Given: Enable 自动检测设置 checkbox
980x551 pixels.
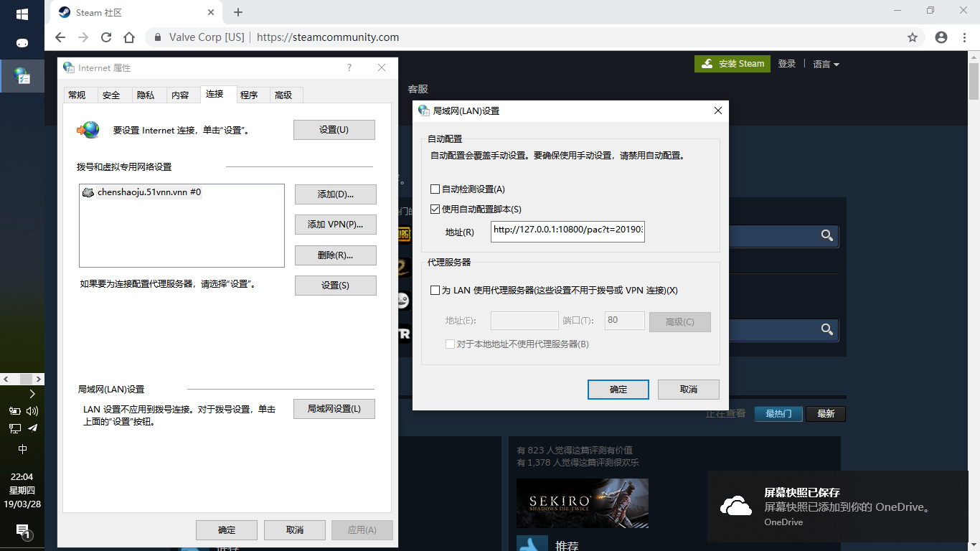Looking at the screenshot, I should pos(434,189).
